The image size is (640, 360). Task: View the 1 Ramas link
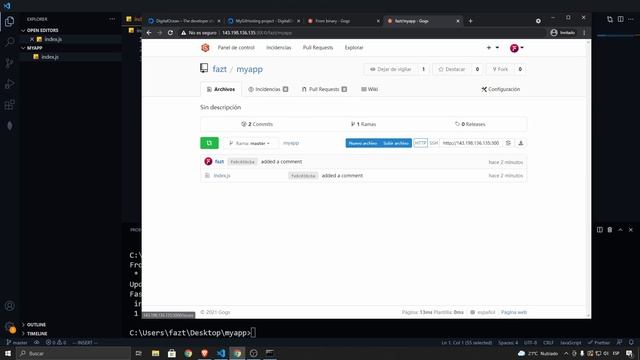pos(363,124)
